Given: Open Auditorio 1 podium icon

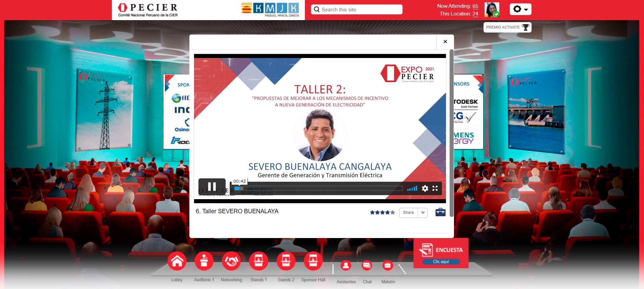Looking at the screenshot, I should pyautogui.click(x=204, y=261).
